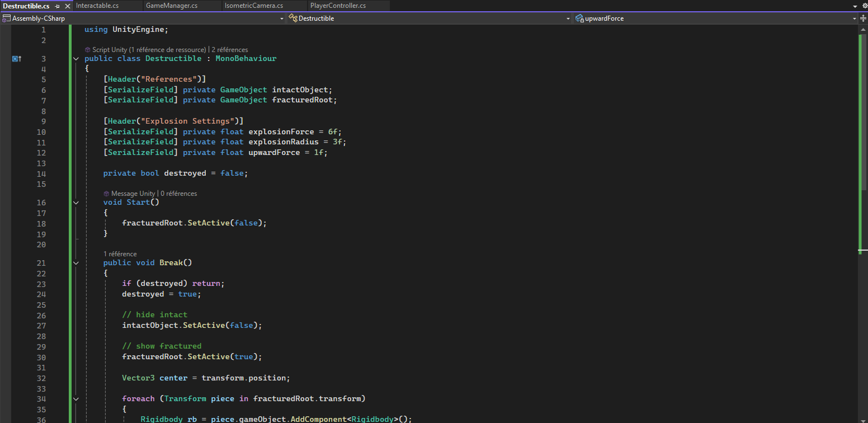868x423 pixels.
Task: Open the upwardForce member dropdown
Action: point(854,18)
